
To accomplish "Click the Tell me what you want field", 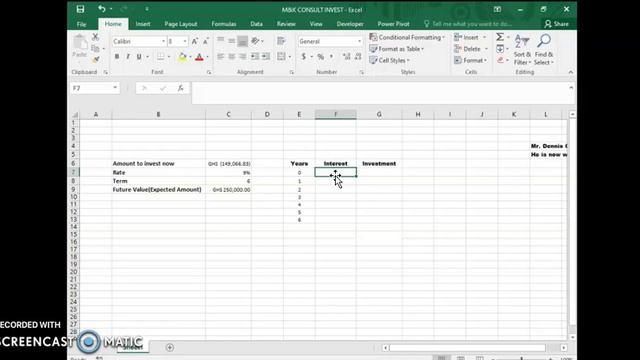I will (468, 24).
